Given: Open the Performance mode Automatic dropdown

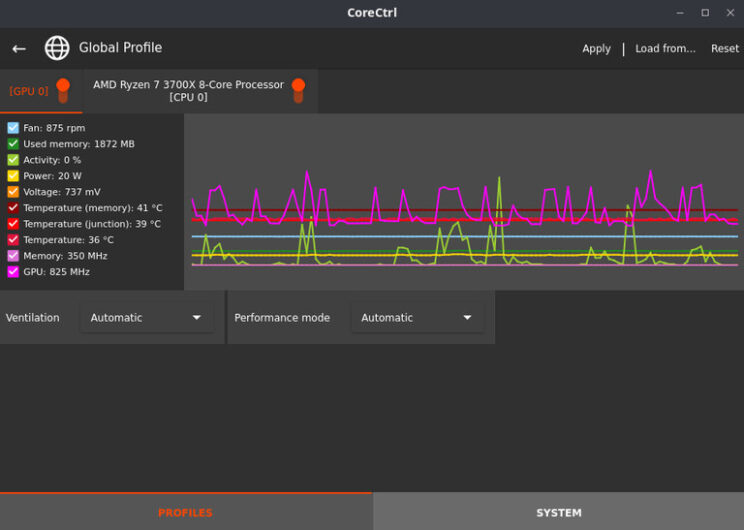Looking at the screenshot, I should (x=418, y=317).
